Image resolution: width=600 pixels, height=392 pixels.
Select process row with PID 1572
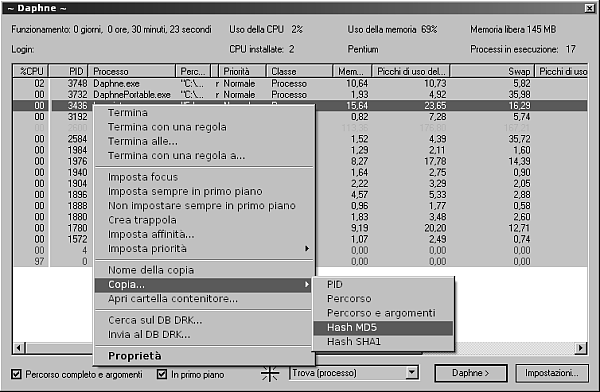[300, 239]
